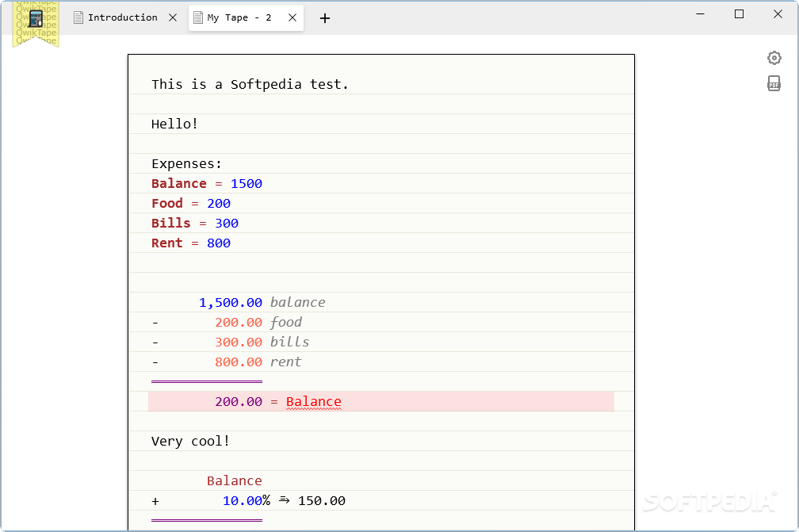Select the 'Food' variable name
Screen dimensions: 799x532
click(167, 203)
